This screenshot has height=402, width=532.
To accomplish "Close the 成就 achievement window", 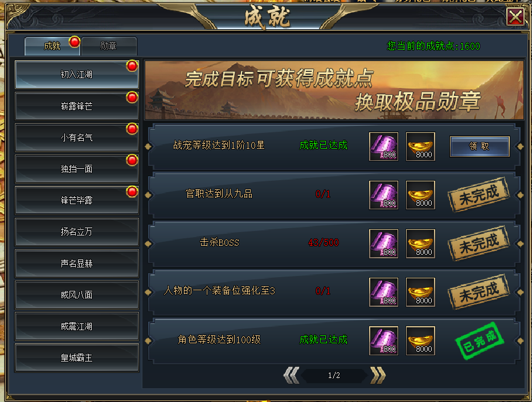I will point(515,17).
